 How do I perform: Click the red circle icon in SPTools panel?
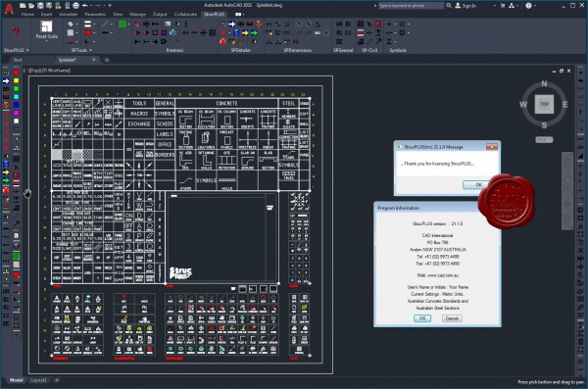click(88, 33)
